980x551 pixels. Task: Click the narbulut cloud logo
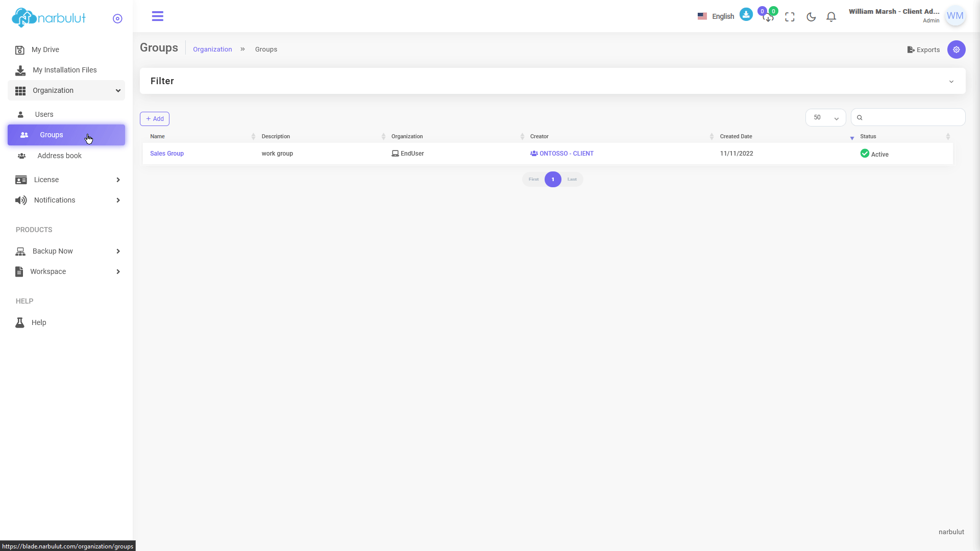[x=48, y=18]
